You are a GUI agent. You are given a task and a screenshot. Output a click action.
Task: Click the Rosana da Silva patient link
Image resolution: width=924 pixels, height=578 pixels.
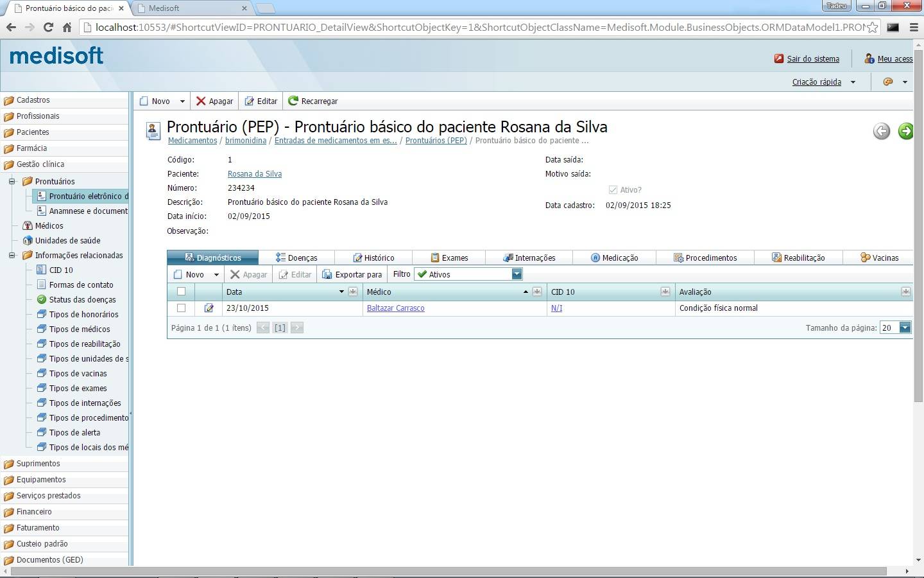(x=255, y=174)
